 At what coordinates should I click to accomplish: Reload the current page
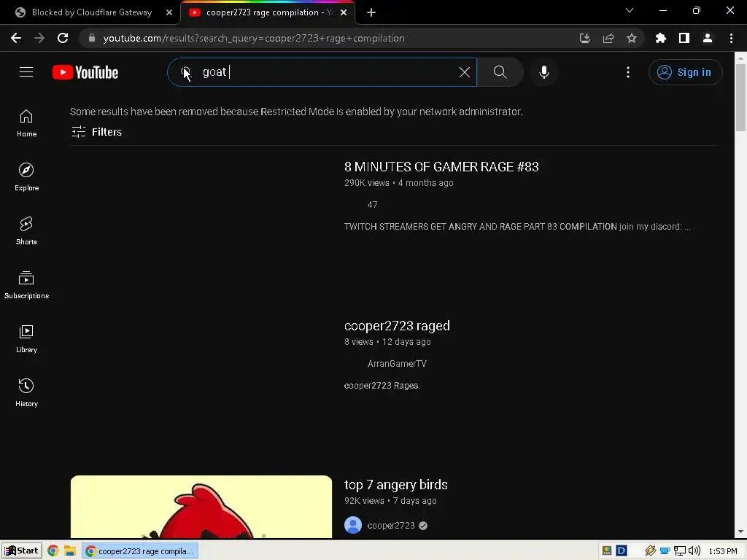click(63, 38)
